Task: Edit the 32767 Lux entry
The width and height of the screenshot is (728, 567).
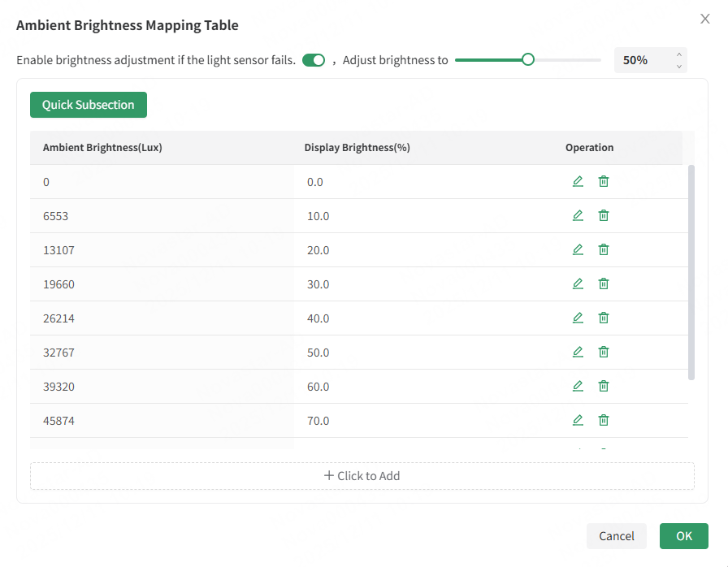Action: tap(578, 352)
